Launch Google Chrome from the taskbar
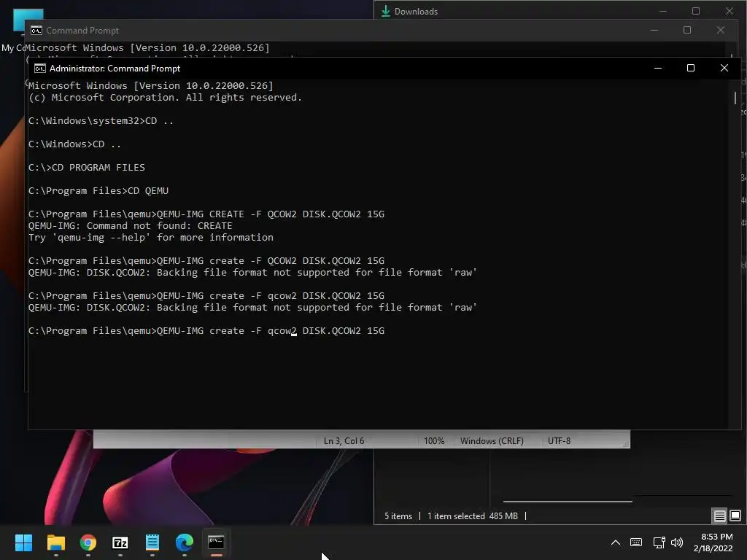This screenshot has width=747, height=560. click(88, 542)
